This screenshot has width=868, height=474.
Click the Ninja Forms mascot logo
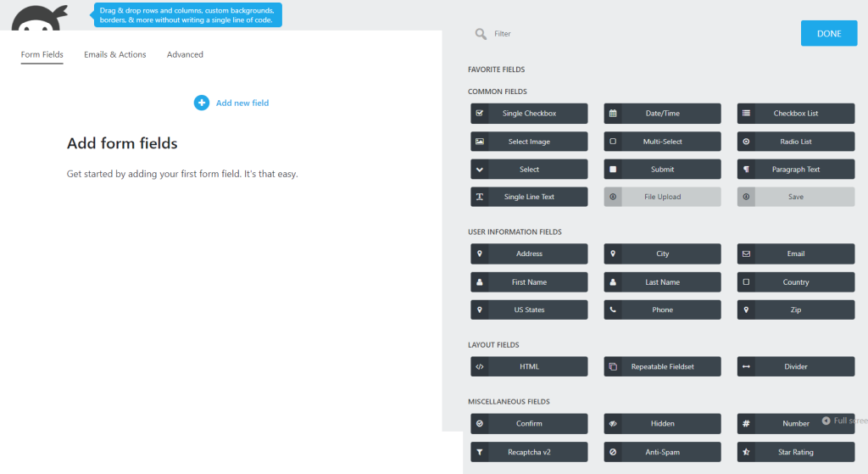coord(40,18)
